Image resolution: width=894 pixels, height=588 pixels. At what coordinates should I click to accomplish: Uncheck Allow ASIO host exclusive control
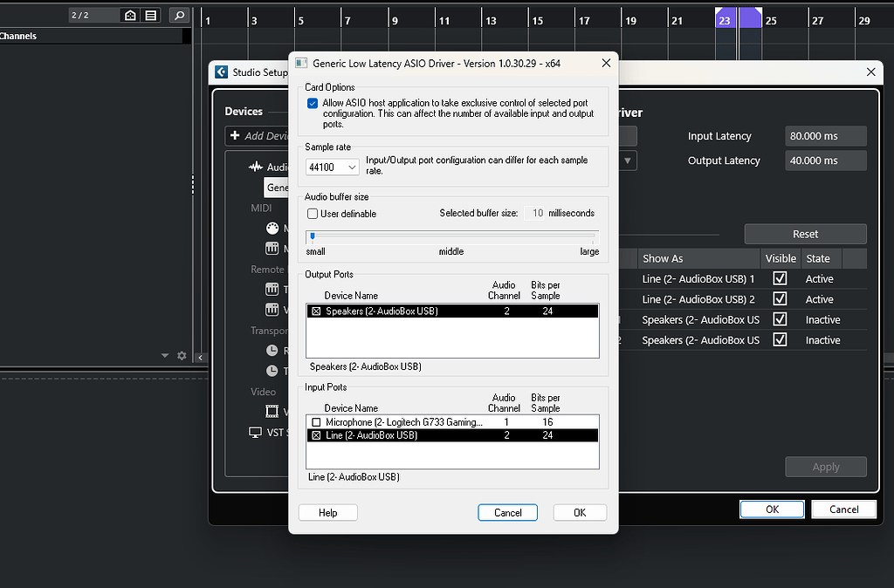coord(312,102)
